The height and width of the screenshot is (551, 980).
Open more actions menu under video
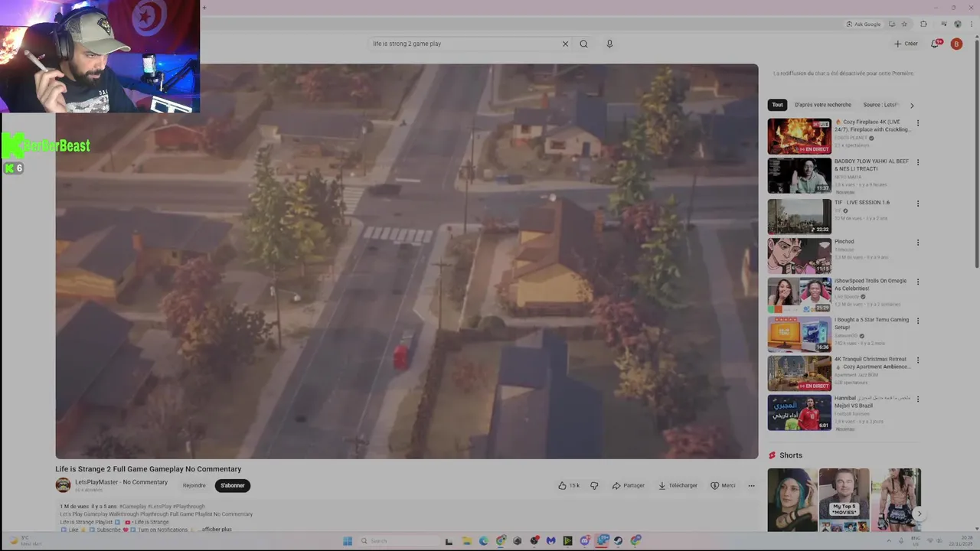(751, 485)
